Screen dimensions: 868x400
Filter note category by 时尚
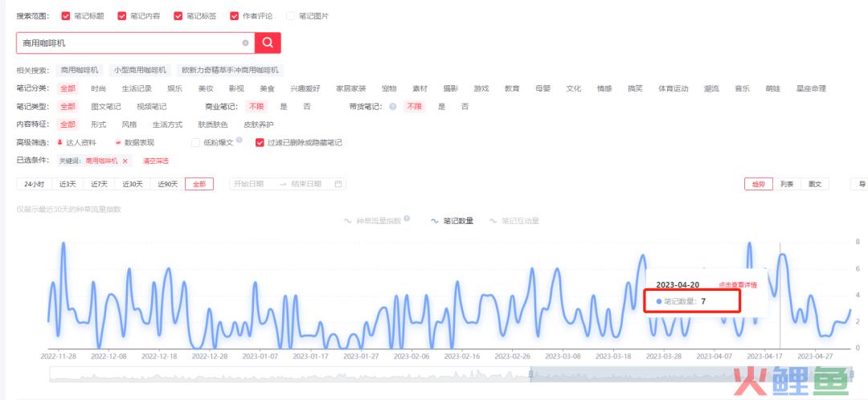99,88
